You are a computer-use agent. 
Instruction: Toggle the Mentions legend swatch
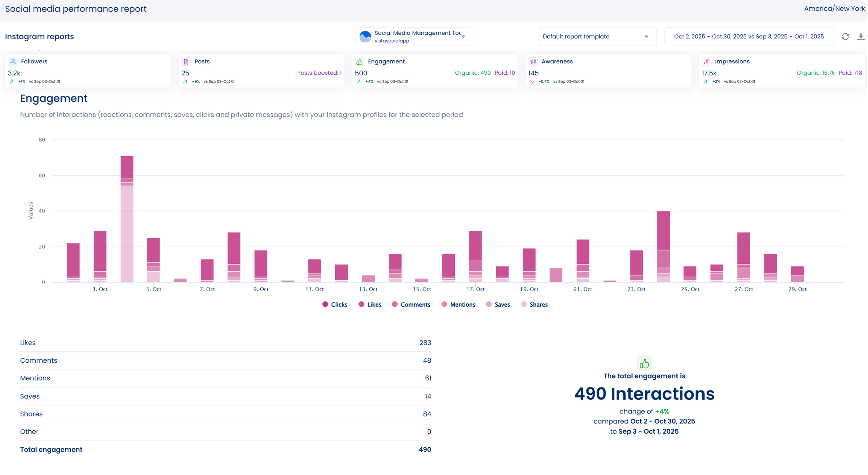444,304
